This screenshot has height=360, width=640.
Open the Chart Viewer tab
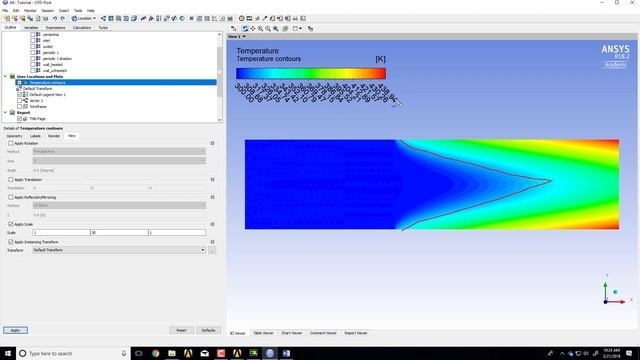tap(291, 333)
